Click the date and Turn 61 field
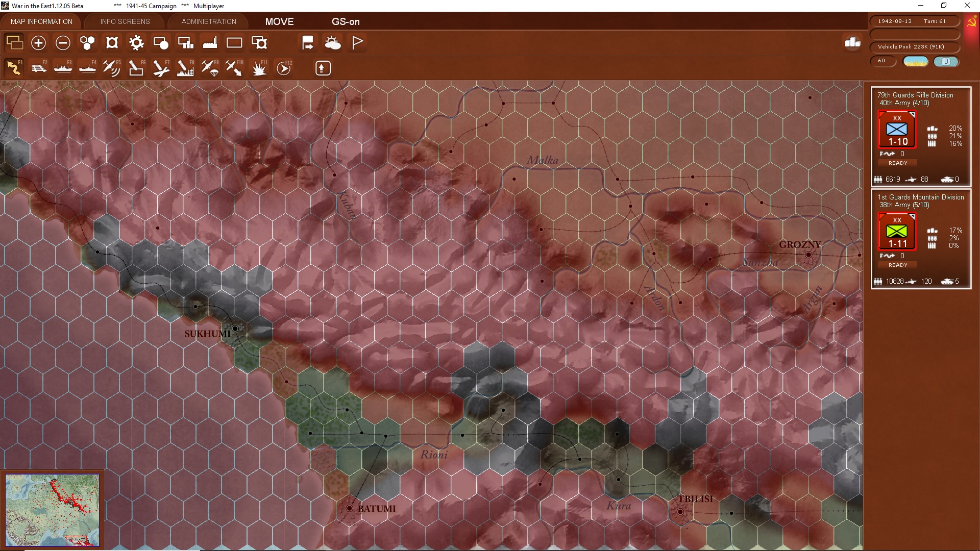The image size is (980, 551). [x=914, y=21]
